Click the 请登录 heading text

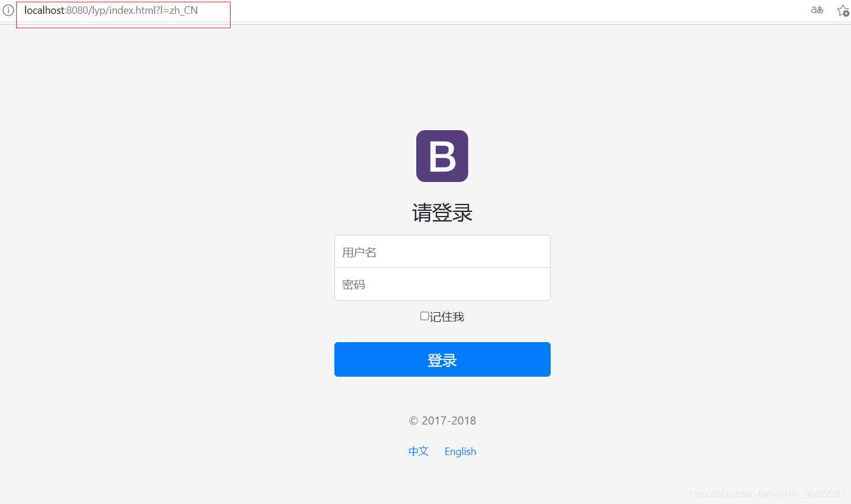pos(442,213)
